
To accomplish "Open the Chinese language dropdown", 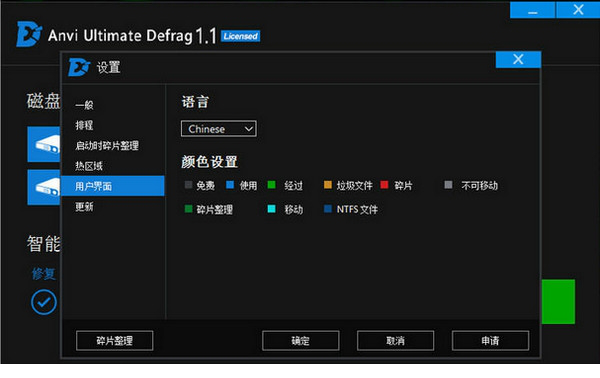I will pos(218,129).
